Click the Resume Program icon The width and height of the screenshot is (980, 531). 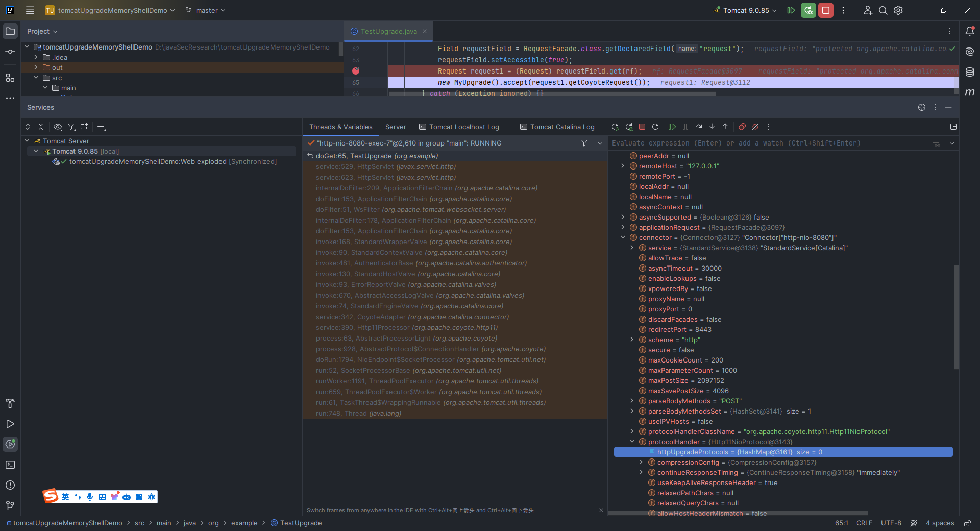[672, 127]
